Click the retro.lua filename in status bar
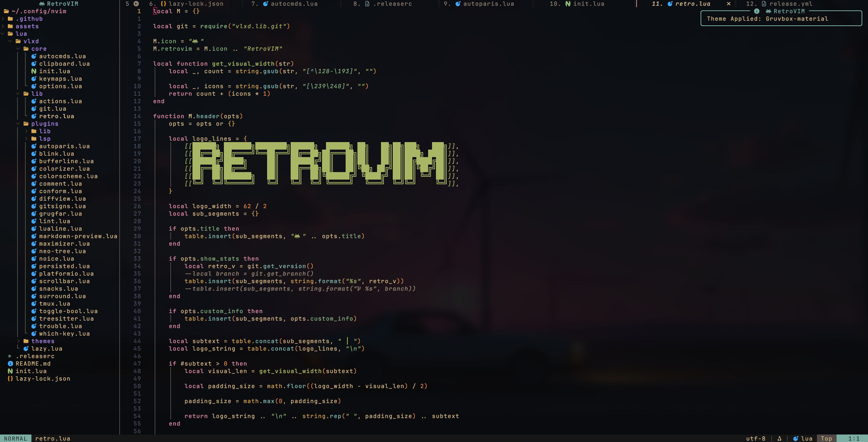868x442 pixels. [x=52, y=438]
